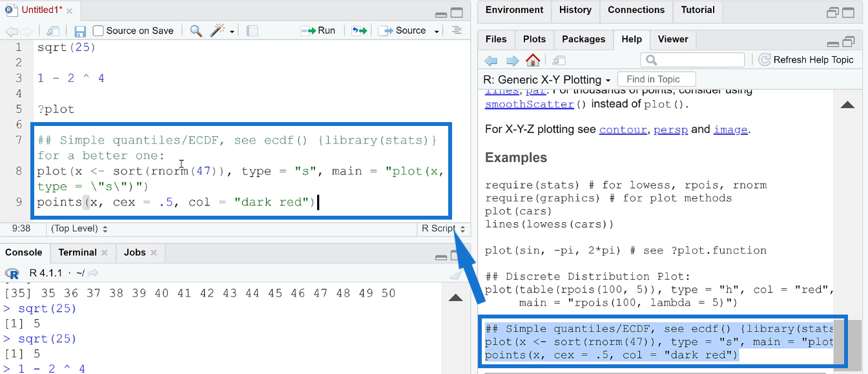Follow the smoothScatter help link

click(530, 105)
